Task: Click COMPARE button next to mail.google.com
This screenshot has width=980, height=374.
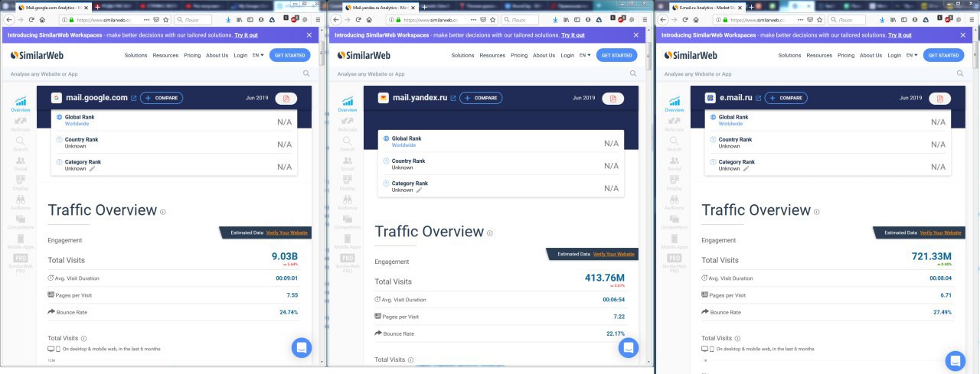Action: click(162, 98)
